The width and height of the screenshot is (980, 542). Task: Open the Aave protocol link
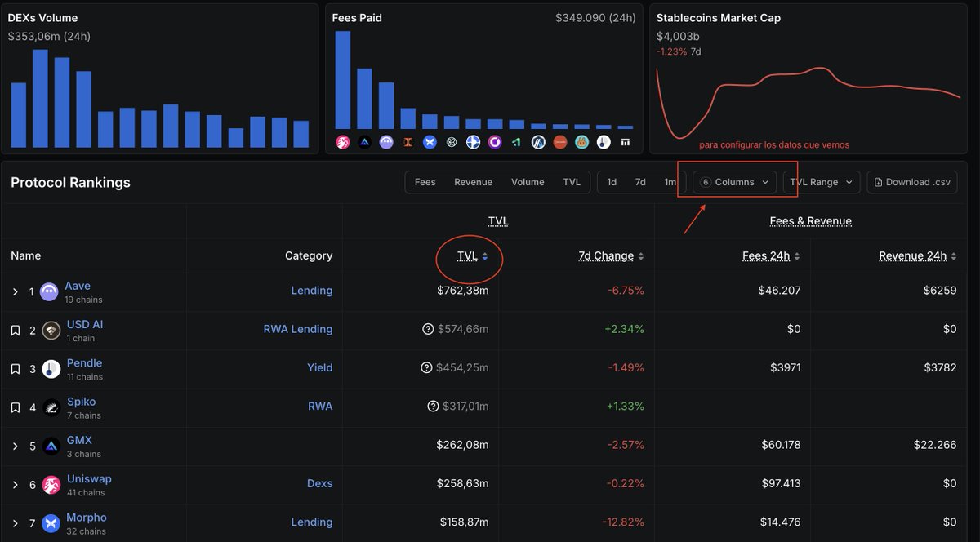click(x=78, y=286)
